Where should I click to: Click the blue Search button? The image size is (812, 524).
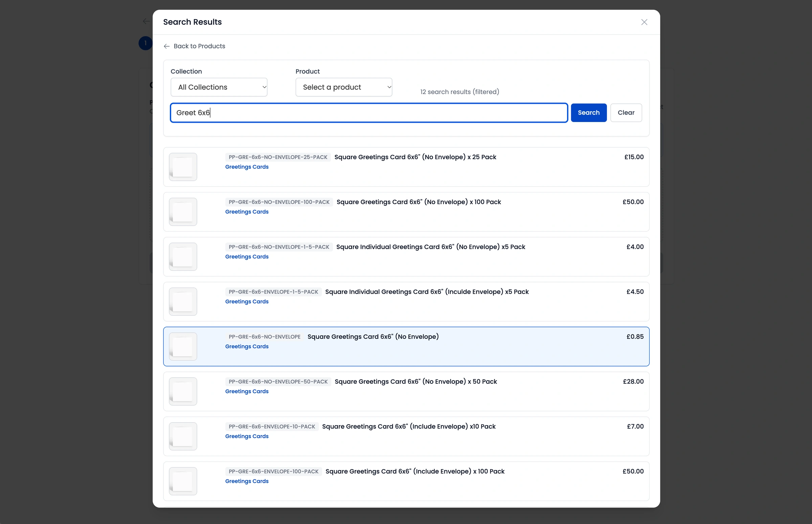pos(589,113)
